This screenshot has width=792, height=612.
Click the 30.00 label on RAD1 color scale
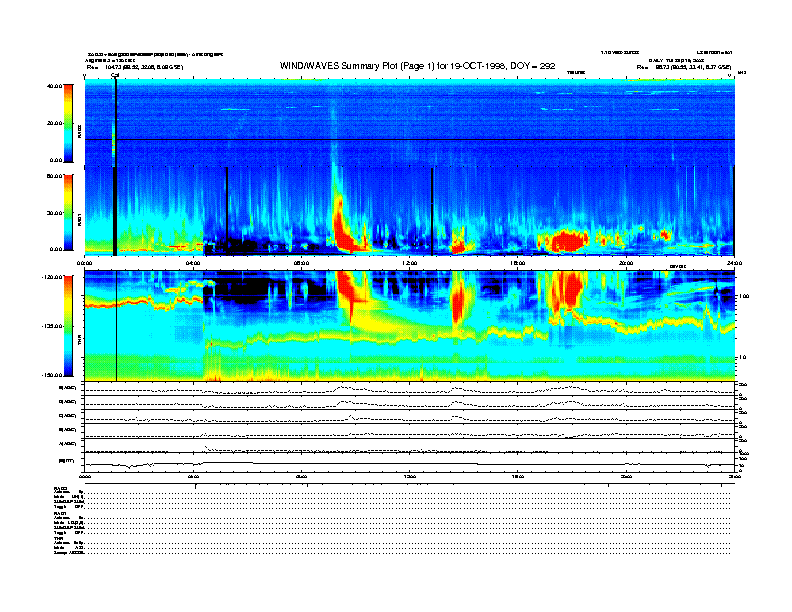click(55, 213)
